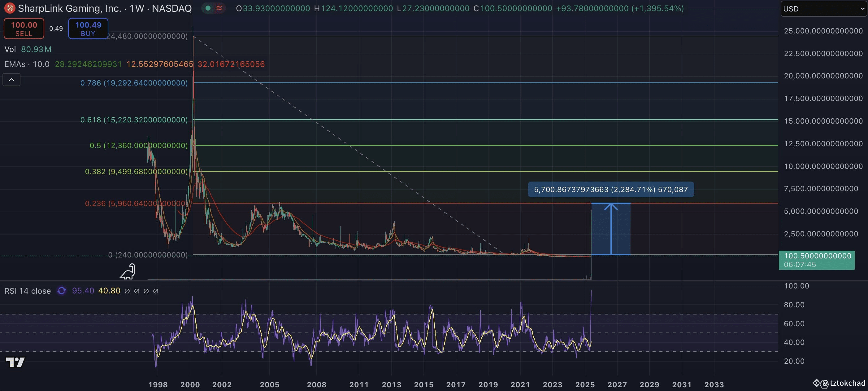Click green EMA value 28.29246209931
The width and height of the screenshot is (868, 391).
(x=88, y=64)
